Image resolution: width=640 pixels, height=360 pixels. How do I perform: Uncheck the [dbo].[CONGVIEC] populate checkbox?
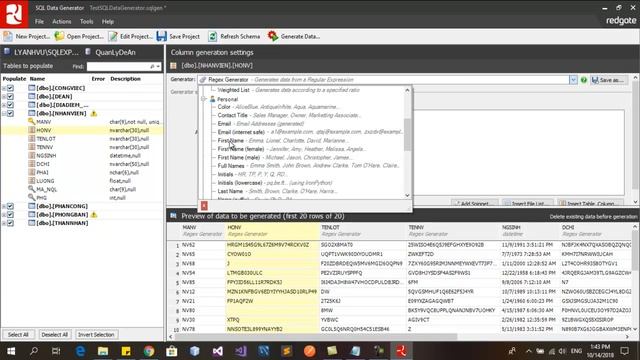[x=11, y=88]
